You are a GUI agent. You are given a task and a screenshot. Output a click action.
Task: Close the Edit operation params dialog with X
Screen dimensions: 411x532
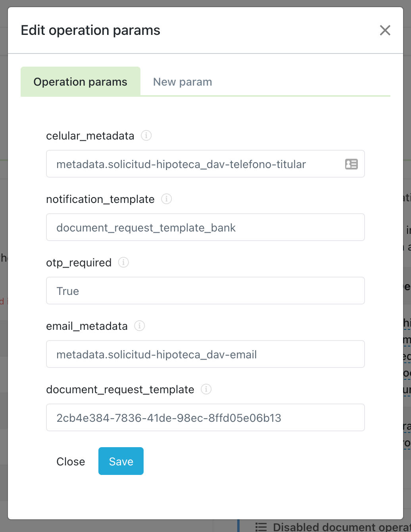click(385, 30)
